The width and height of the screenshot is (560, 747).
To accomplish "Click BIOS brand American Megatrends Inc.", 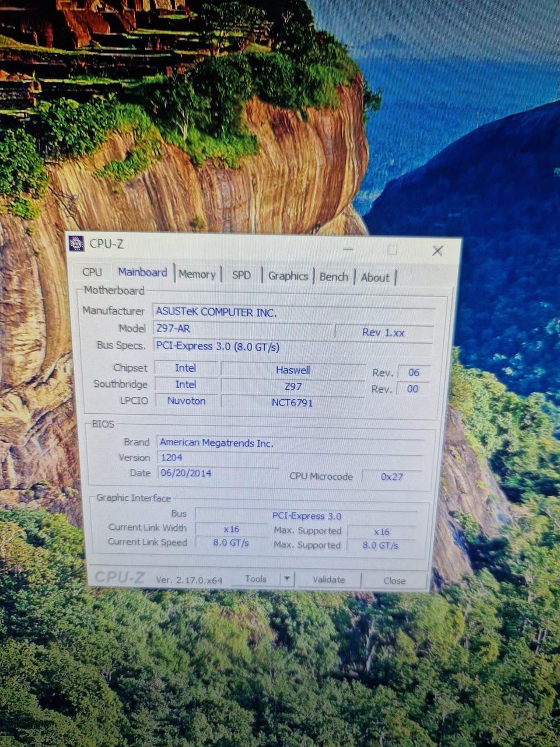I will (290, 443).
